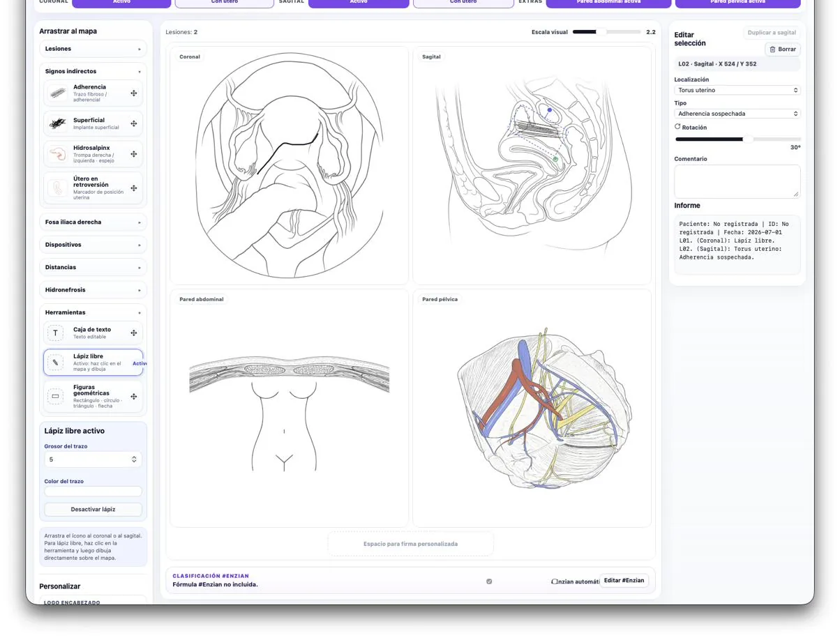Screen dimensions: 840x640
Task: Click the 'Lápiz libre activo' heading
Action: (x=75, y=431)
